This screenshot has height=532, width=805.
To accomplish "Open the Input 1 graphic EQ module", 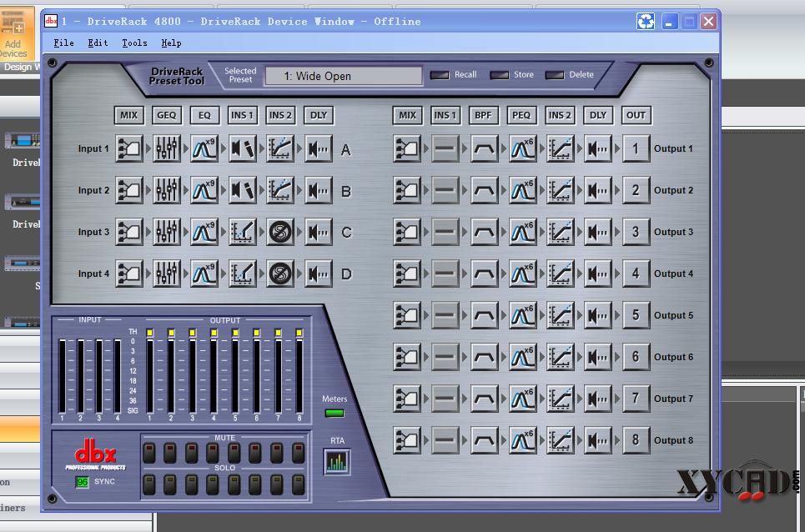I will [x=167, y=148].
